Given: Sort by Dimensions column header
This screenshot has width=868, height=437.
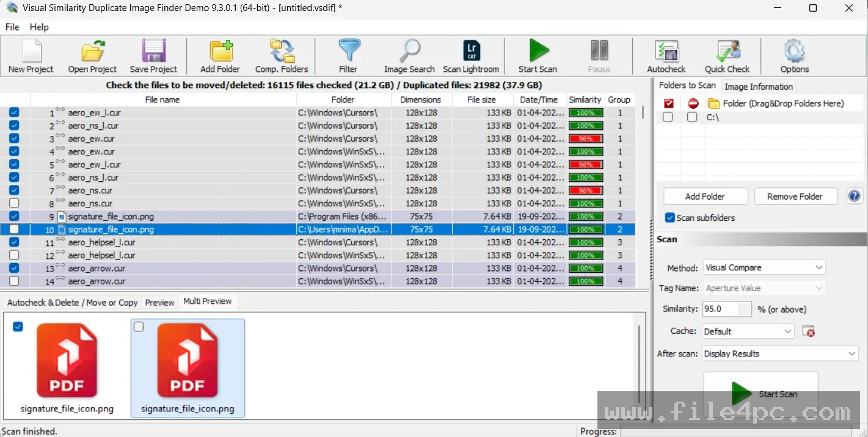Looking at the screenshot, I should 420,99.
